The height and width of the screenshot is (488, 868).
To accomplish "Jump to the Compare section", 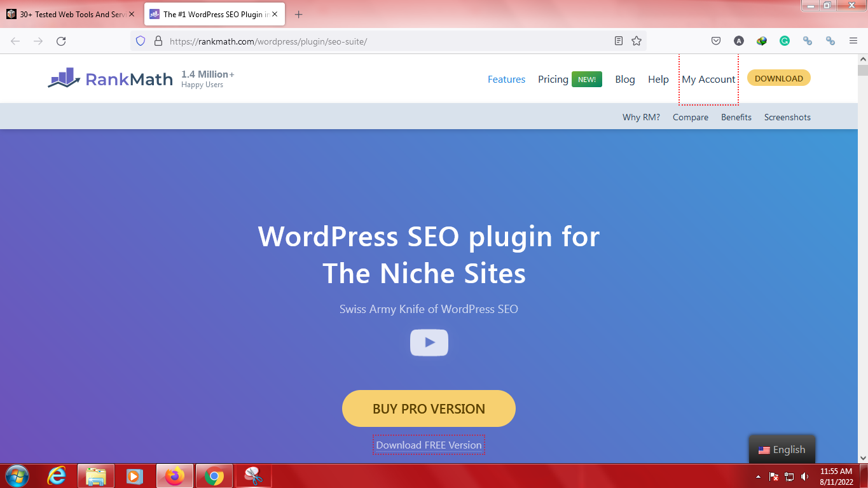I will tap(691, 117).
